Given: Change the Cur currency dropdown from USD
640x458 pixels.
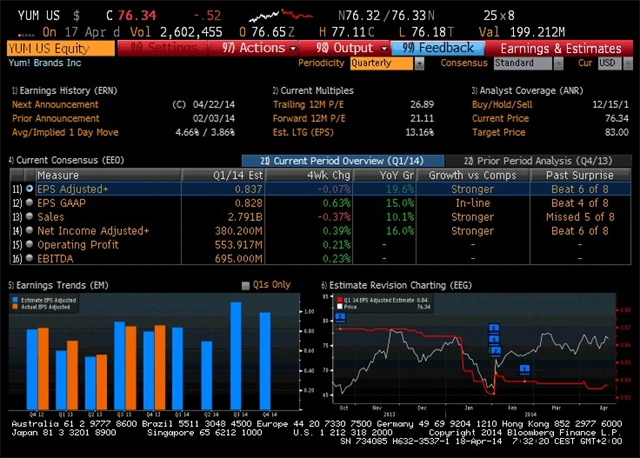Looking at the screenshot, I should click(610, 63).
